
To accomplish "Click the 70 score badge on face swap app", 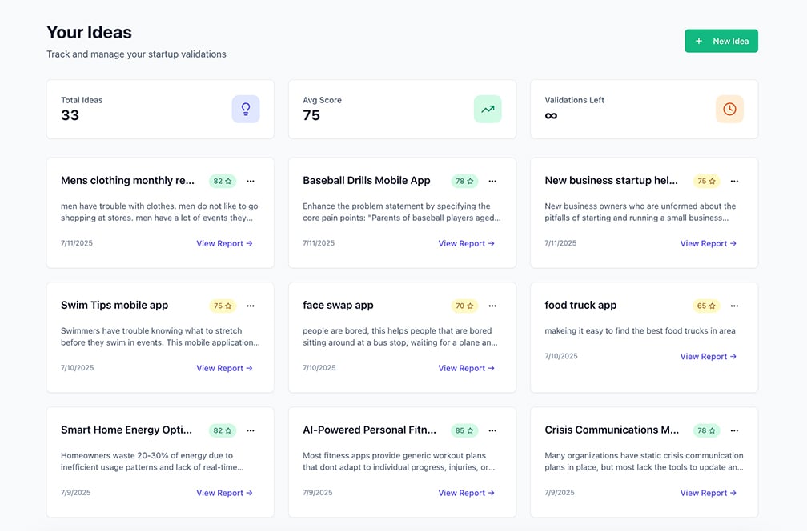I will click(x=464, y=306).
